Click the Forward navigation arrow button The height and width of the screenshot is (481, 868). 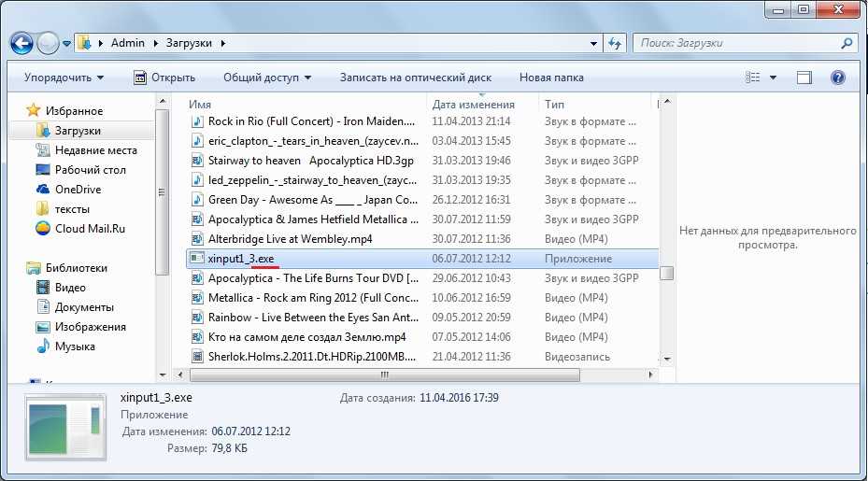point(49,43)
